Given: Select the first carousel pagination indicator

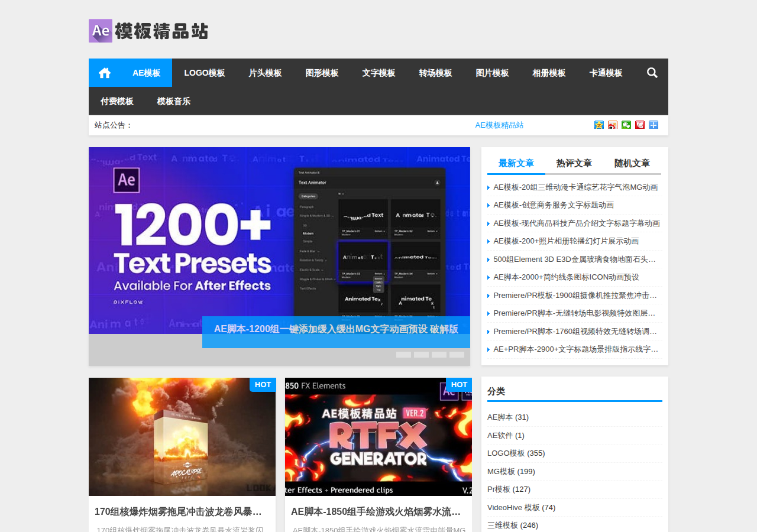Looking at the screenshot, I should [x=403, y=355].
